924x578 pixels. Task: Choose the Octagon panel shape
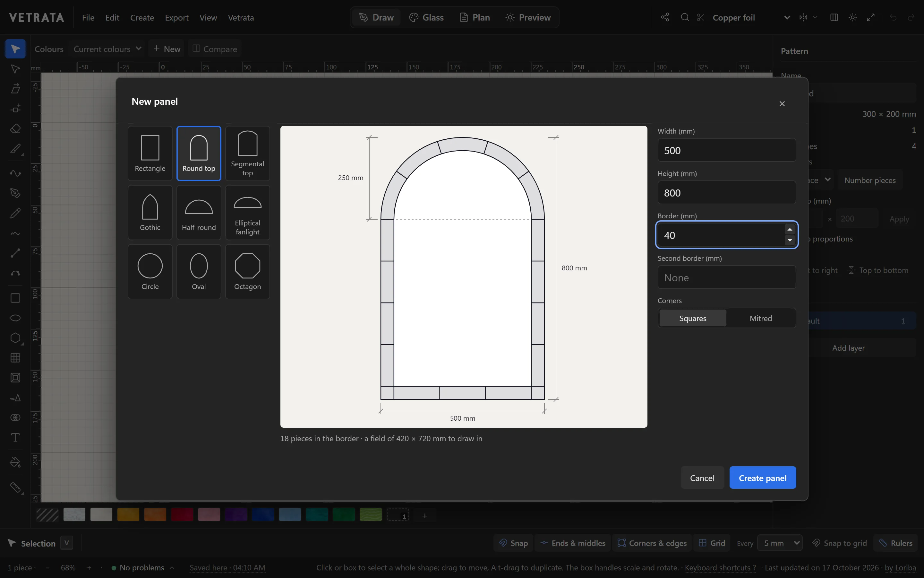(x=247, y=271)
